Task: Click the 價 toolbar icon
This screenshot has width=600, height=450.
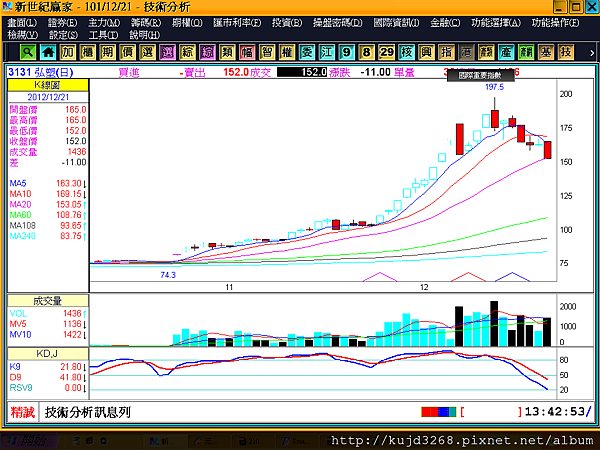Action: (127, 52)
